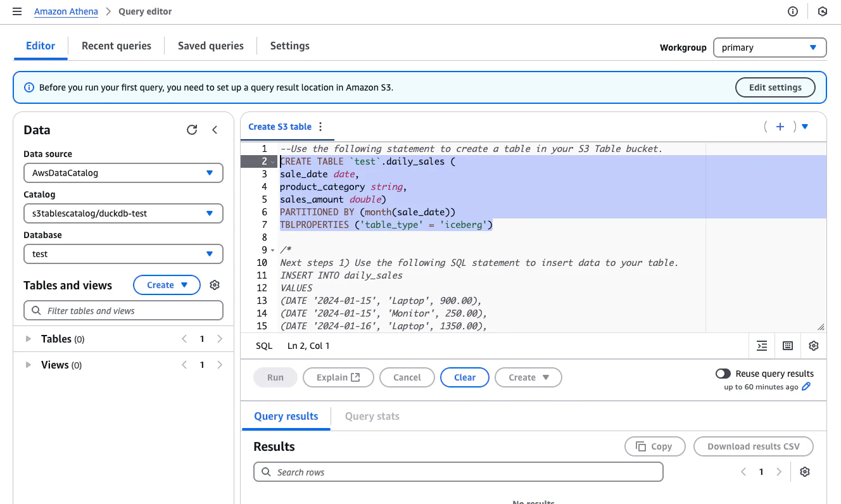The width and height of the screenshot is (841, 504).
Task: Open the Database dropdown
Action: [123, 254]
